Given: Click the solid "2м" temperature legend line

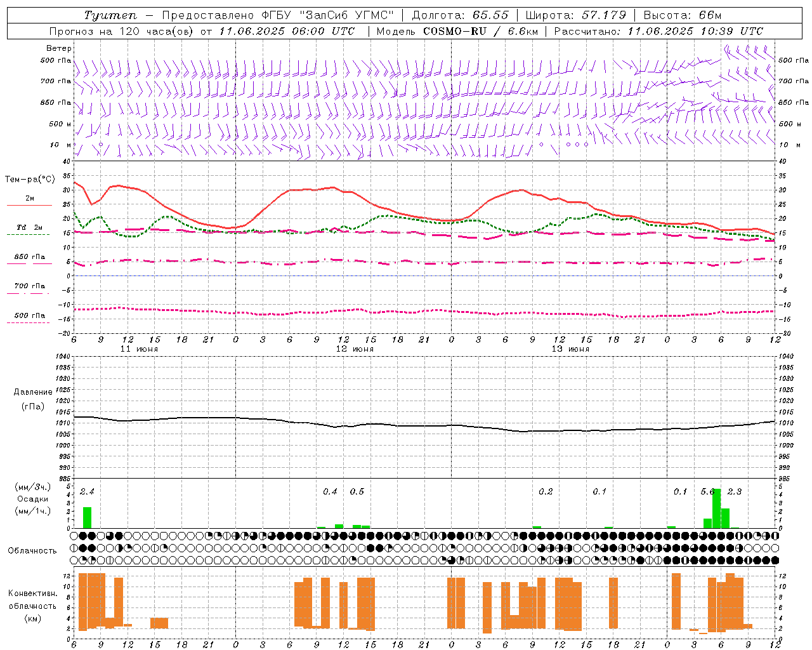Looking at the screenshot, I should 29,205.
